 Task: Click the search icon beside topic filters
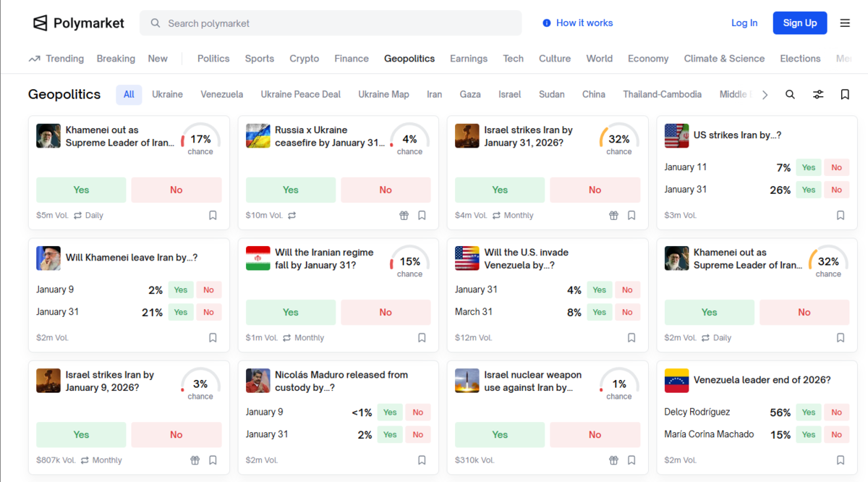point(790,95)
